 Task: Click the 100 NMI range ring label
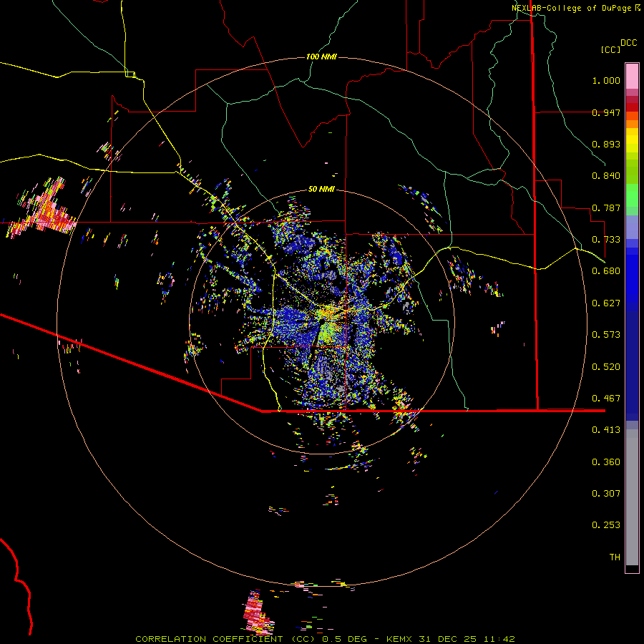click(321, 57)
